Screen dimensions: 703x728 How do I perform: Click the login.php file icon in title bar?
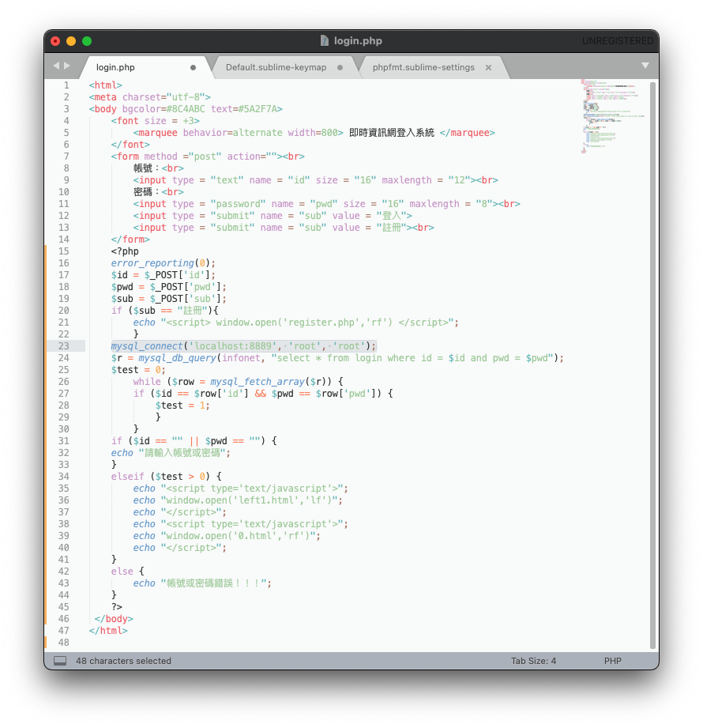click(x=325, y=41)
